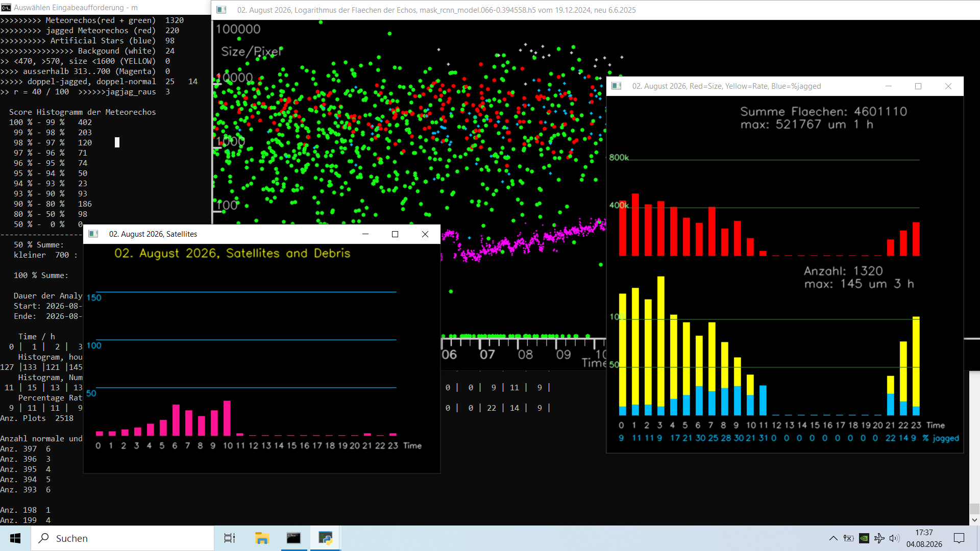Image resolution: width=980 pixels, height=551 pixels.
Task: Click the Satellites window icon menu
Action: [93, 234]
